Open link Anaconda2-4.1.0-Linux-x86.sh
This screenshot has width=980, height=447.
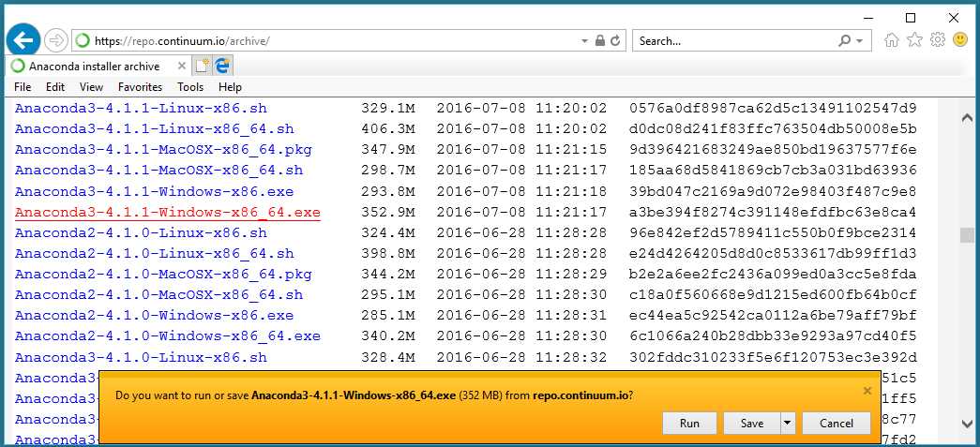(141, 232)
